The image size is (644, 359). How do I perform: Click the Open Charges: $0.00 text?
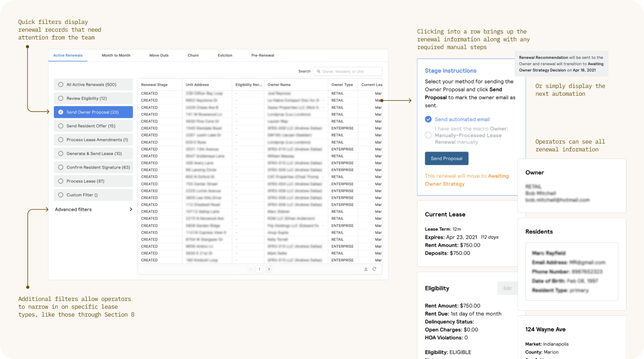tap(452, 330)
